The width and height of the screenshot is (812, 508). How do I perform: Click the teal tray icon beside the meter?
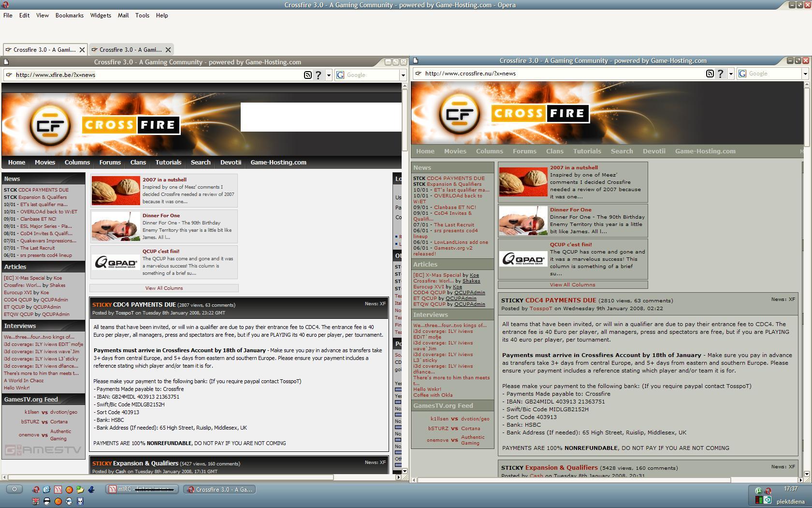click(768, 500)
